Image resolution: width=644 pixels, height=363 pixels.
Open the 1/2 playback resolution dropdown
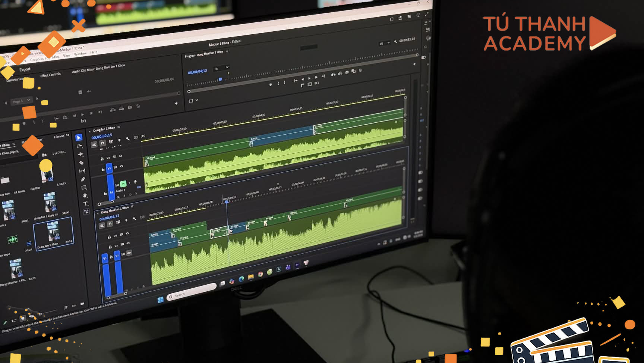[x=384, y=43]
